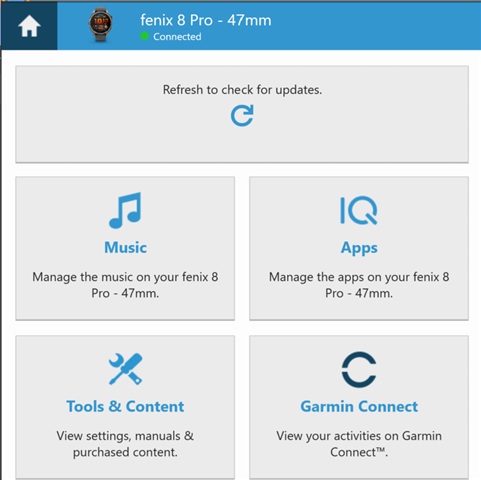Screen dimensions: 481x480
Task: Open the Tools & Content heading
Action: (125, 407)
